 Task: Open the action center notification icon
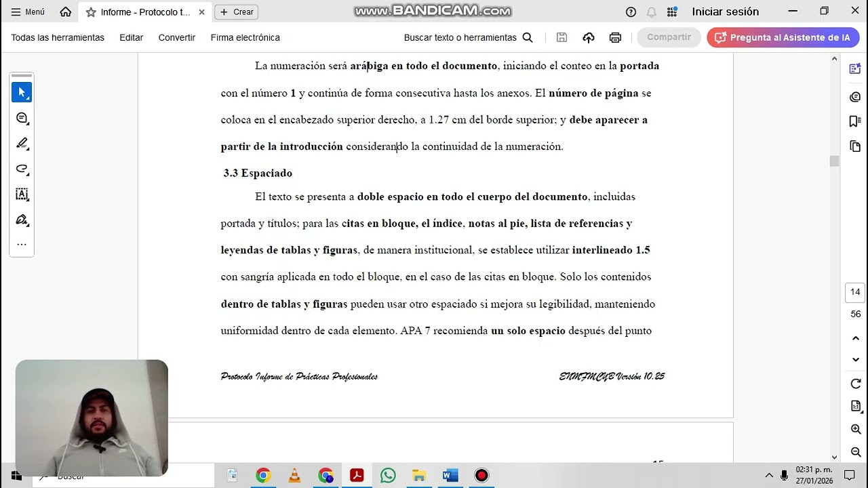click(849, 475)
